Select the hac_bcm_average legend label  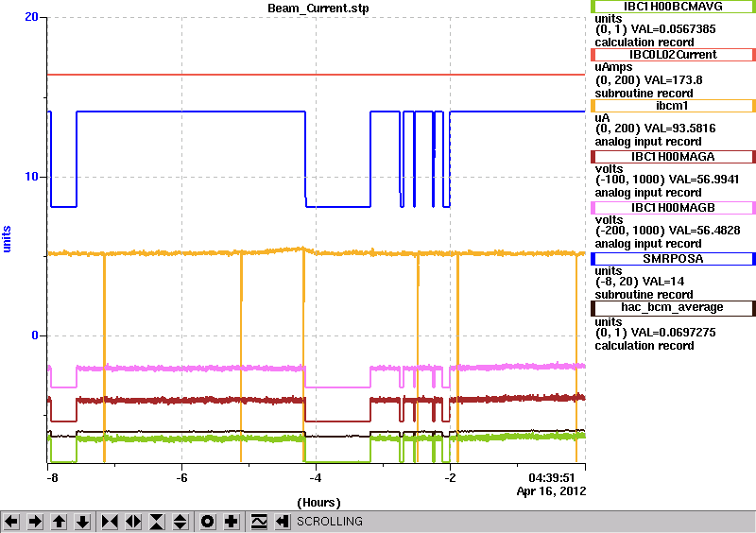673,308
